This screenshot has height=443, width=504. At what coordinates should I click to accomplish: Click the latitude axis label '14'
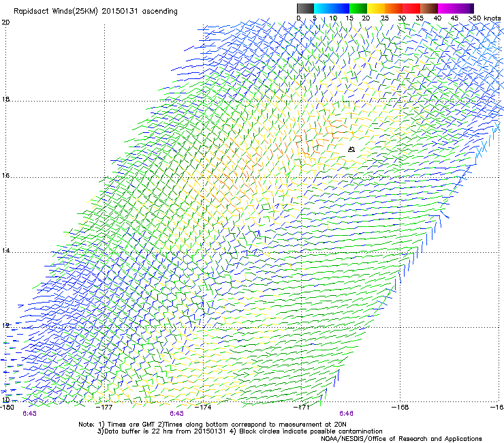click(5, 250)
